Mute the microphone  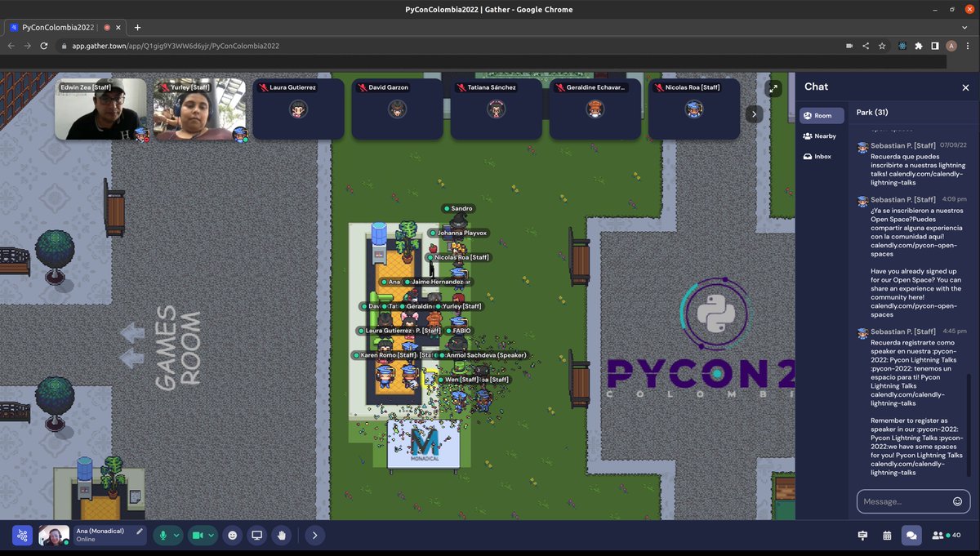click(163, 536)
